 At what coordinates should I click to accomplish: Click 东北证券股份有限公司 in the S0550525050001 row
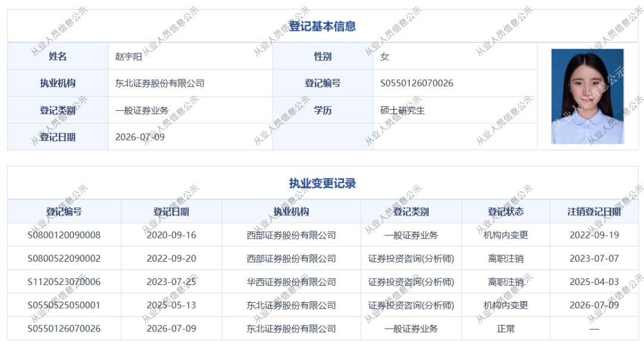291,305
